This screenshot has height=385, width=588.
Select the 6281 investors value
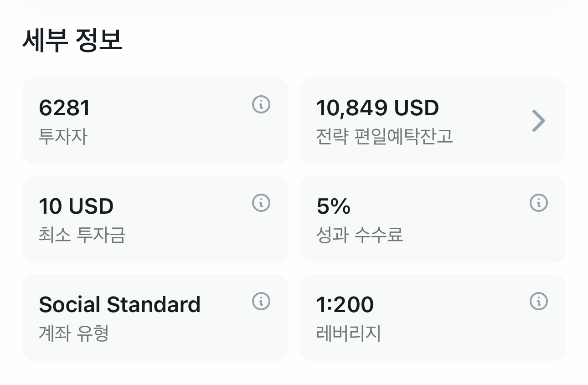coord(65,108)
